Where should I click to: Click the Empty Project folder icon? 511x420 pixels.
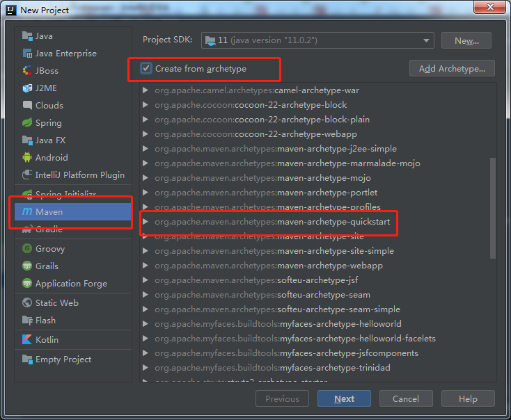tap(27, 359)
